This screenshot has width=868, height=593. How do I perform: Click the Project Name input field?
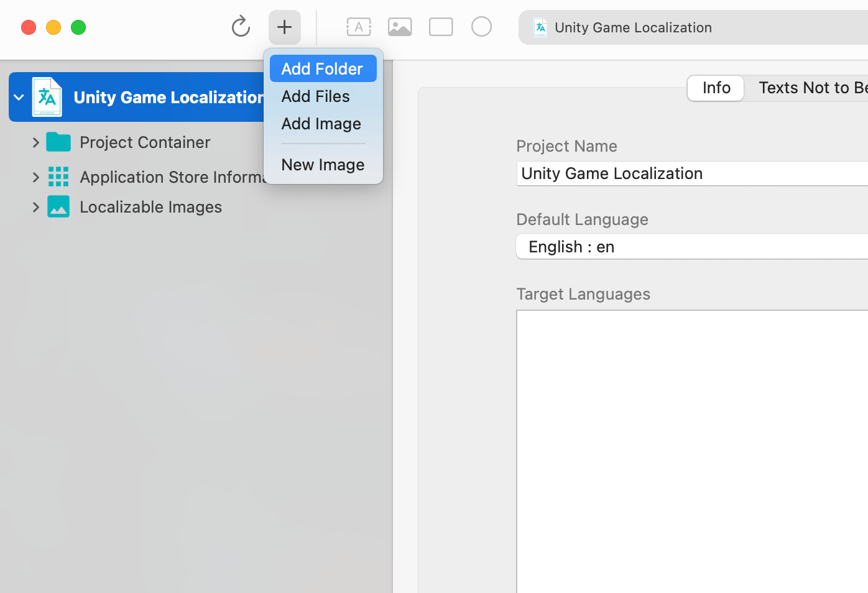coord(692,173)
